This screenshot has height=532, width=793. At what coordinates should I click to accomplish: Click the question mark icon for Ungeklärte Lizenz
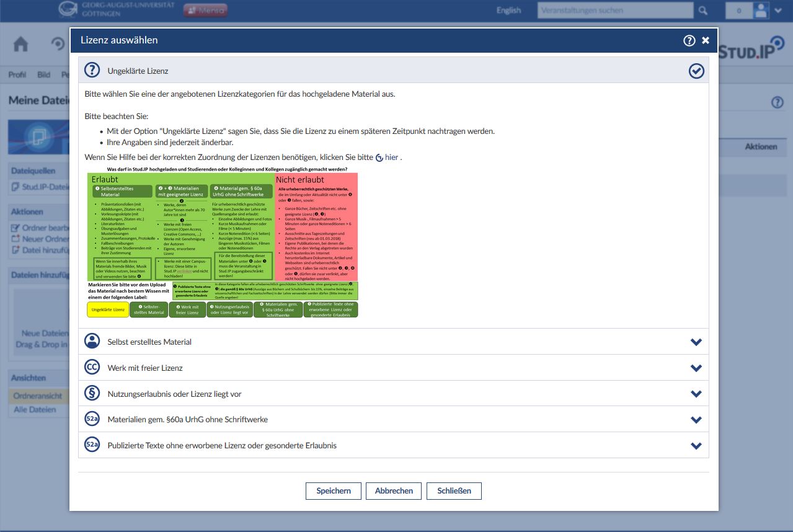pos(92,70)
